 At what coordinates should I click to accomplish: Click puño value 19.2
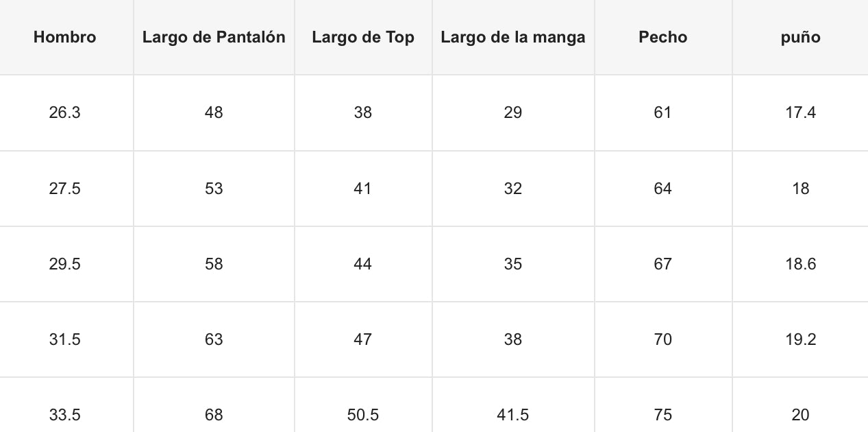[800, 339]
